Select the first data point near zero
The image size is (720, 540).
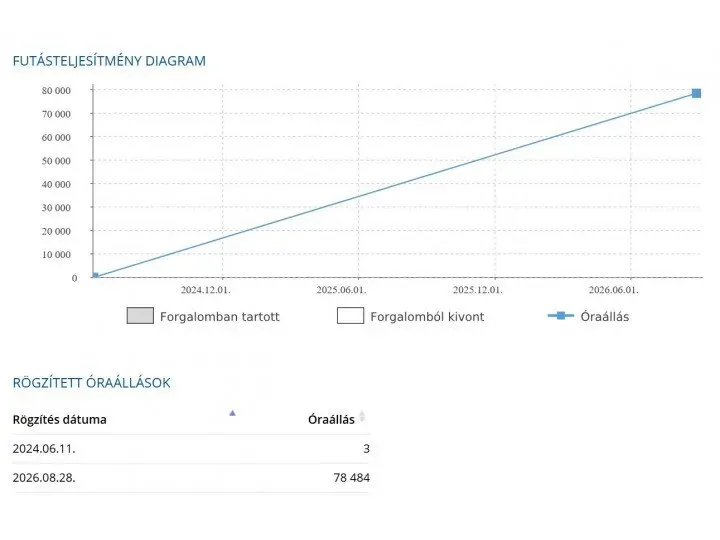coord(95,276)
